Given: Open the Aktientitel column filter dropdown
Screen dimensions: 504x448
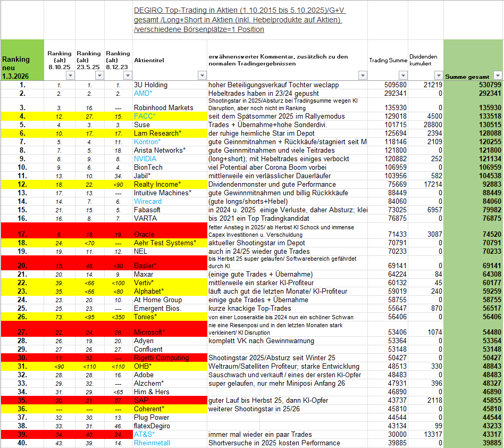Looking at the screenshot, I should [x=201, y=76].
